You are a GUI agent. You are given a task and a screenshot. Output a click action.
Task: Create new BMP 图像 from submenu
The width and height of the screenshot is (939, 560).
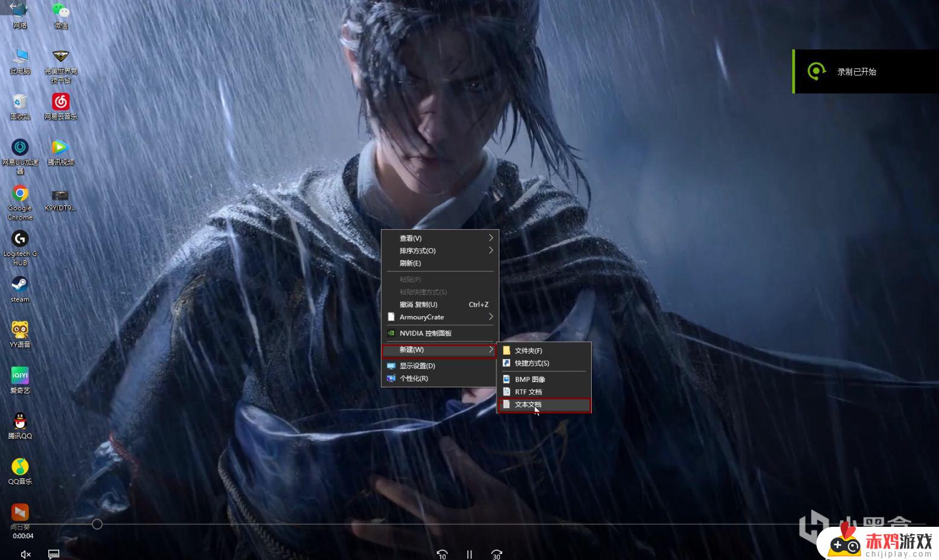(x=544, y=379)
